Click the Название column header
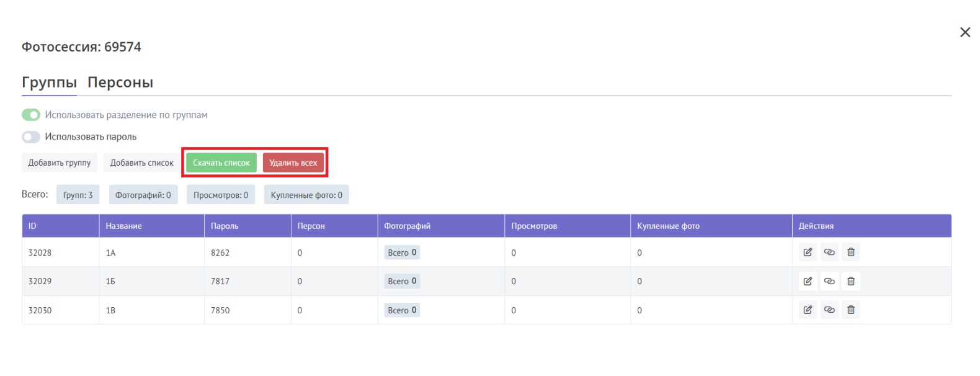The width and height of the screenshot is (980, 376). [x=124, y=226]
